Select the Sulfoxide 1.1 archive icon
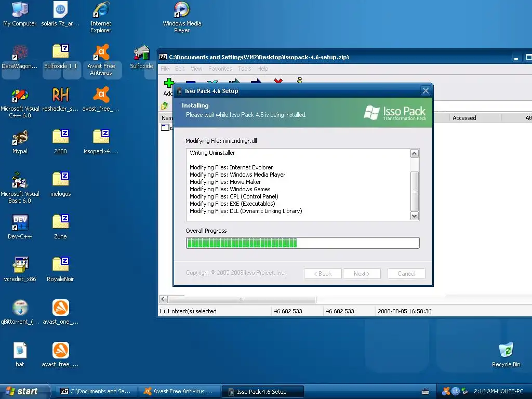This screenshot has width=532, height=399. point(60,56)
